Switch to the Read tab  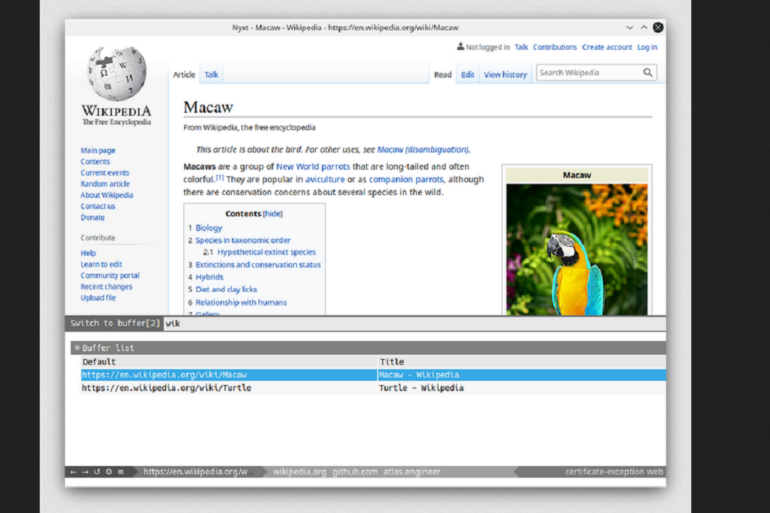442,75
